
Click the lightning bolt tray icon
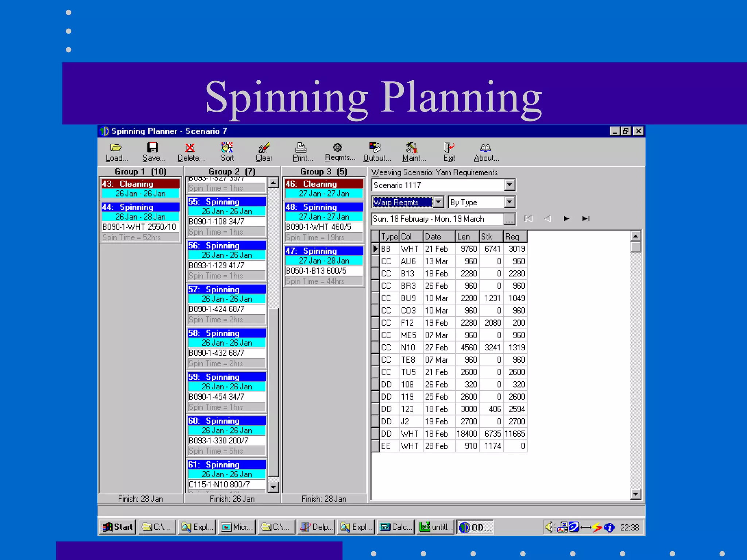(597, 528)
